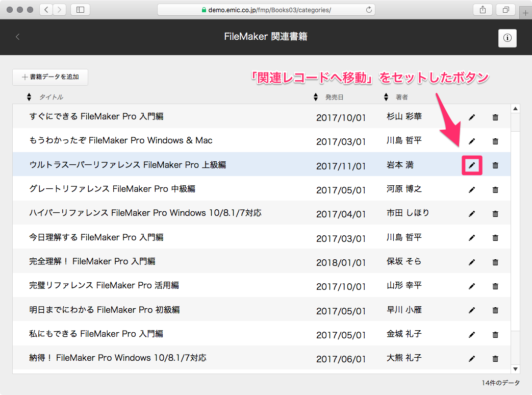
Task: Open pencil edit for 完璧リファレンス 活用編
Action: click(472, 286)
